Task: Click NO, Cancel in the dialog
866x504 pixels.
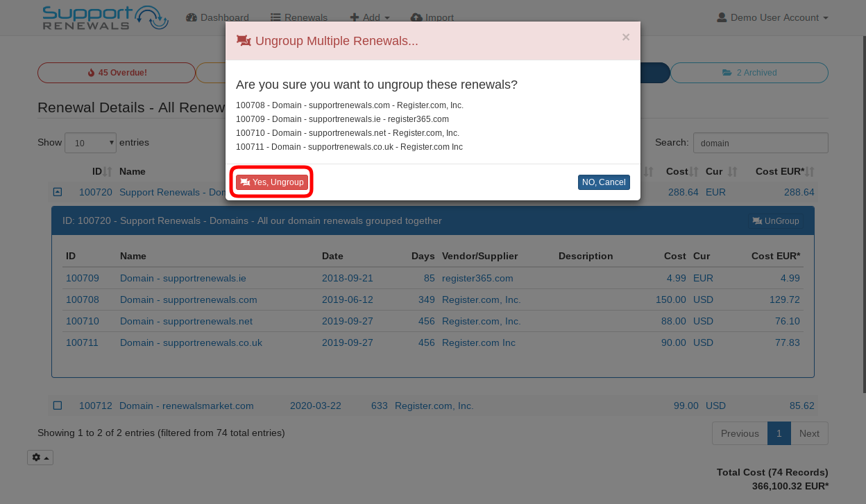Action: pos(604,182)
